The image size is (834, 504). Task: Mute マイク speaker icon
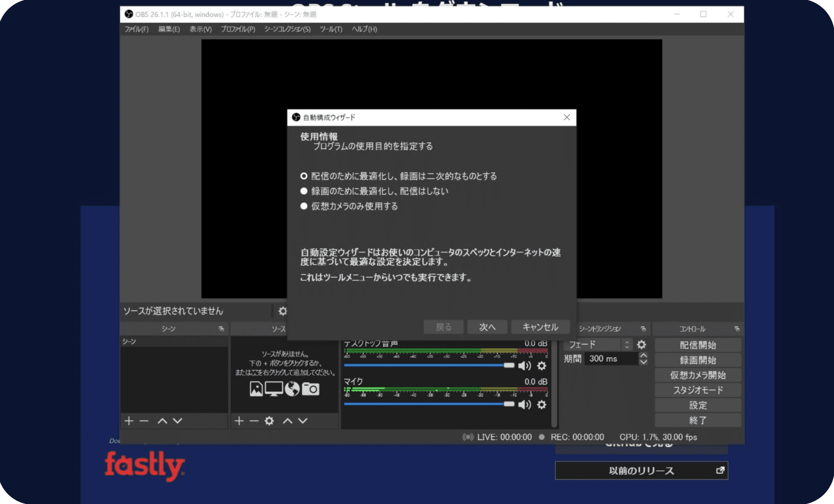(x=525, y=404)
